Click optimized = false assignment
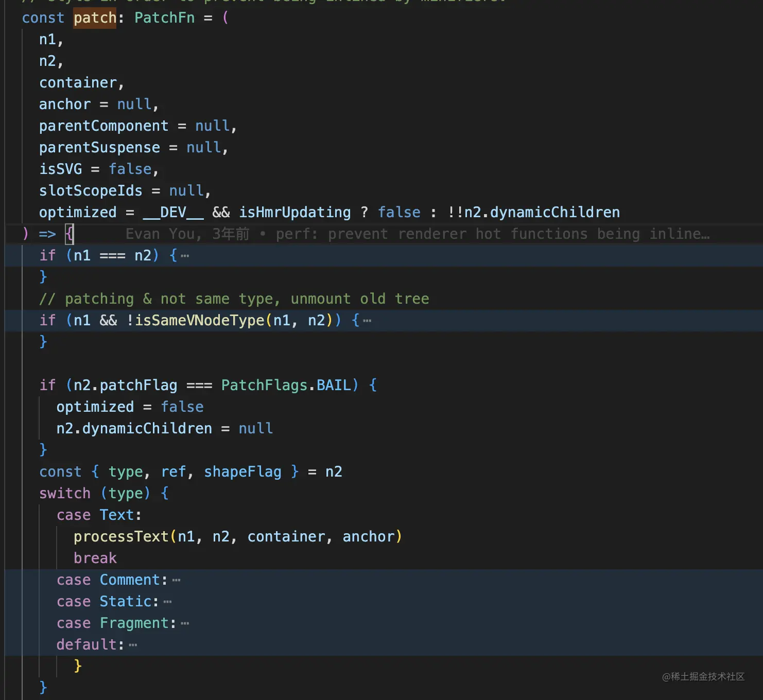Viewport: 763px width, 700px height. tap(130, 407)
